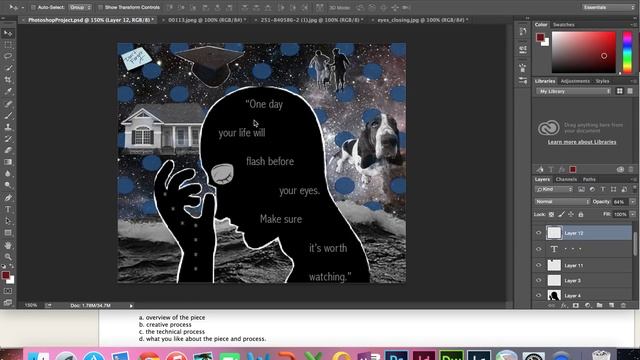Hide the text layer visibility
This screenshot has width=640, height=360.
pos(538,249)
